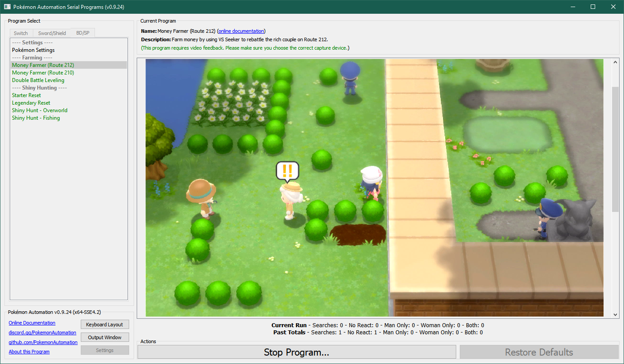
Task: Click the double exclamation speech bubble in the video
Action: point(287,171)
